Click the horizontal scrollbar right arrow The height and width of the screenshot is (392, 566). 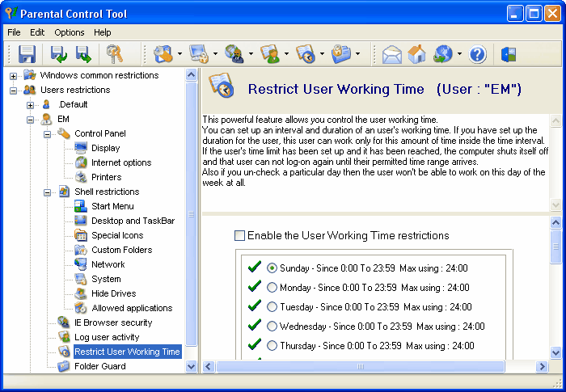[542, 367]
